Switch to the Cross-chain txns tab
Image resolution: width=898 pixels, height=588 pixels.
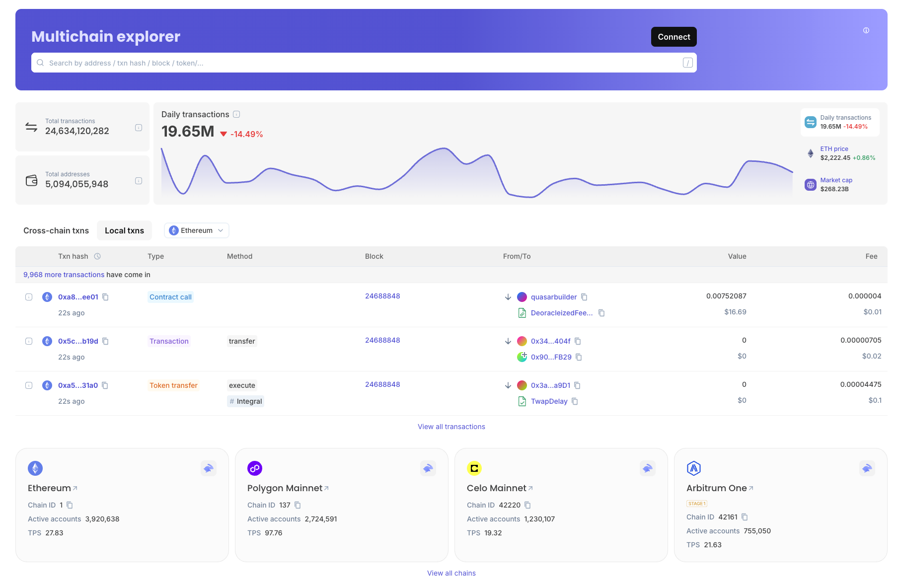56,230
